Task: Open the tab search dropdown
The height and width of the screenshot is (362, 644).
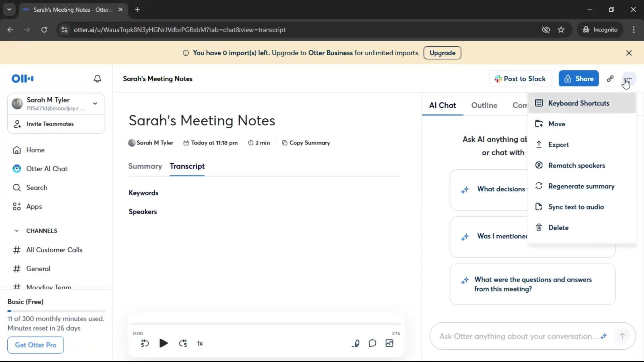Action: [x=9, y=10]
